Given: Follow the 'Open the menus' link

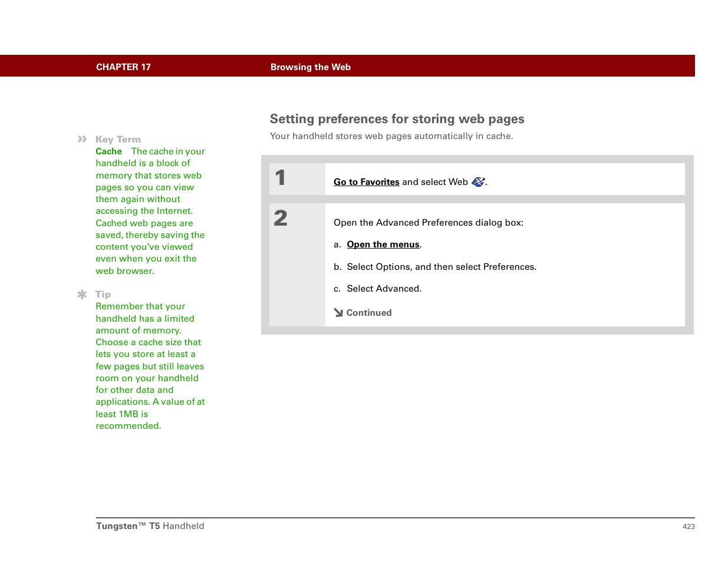Looking at the screenshot, I should [383, 244].
